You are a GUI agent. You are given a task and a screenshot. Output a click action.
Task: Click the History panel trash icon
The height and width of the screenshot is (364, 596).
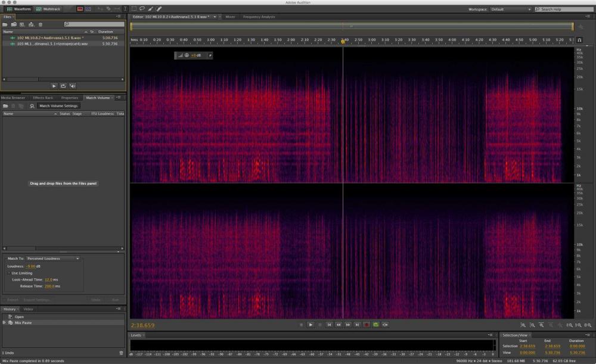[x=121, y=353]
